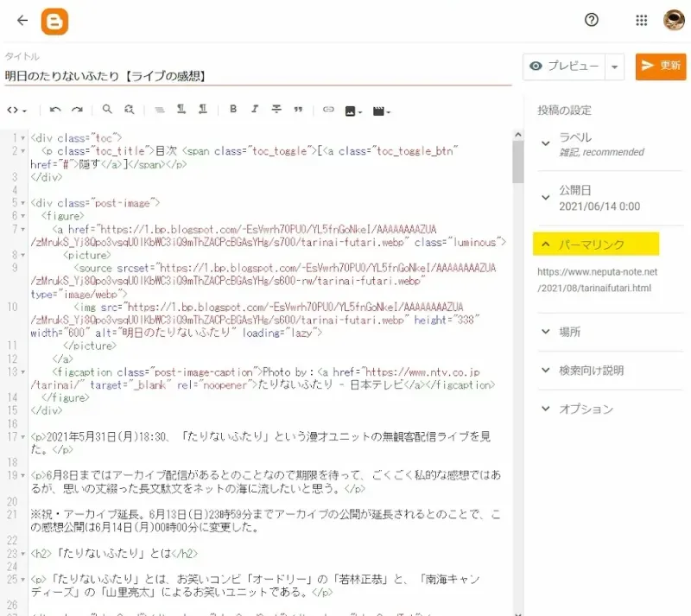Open the dropdown arrow beside プレビュー
Viewport: 691px width, 616px height.
(x=615, y=67)
